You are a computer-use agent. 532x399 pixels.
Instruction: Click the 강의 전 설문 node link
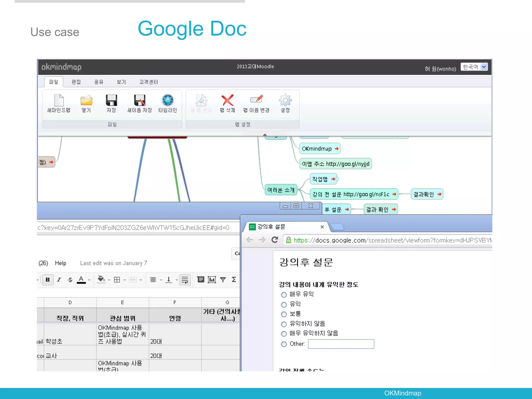coord(354,194)
